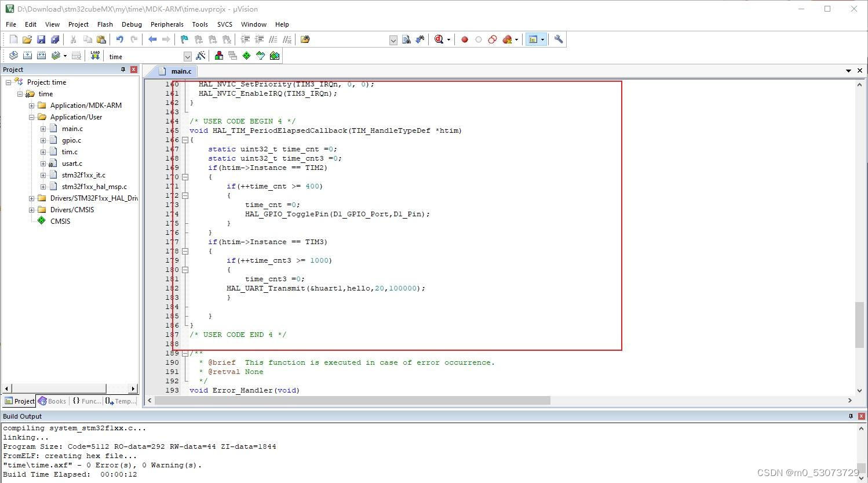Open the Peripherals menu

pyautogui.click(x=167, y=24)
